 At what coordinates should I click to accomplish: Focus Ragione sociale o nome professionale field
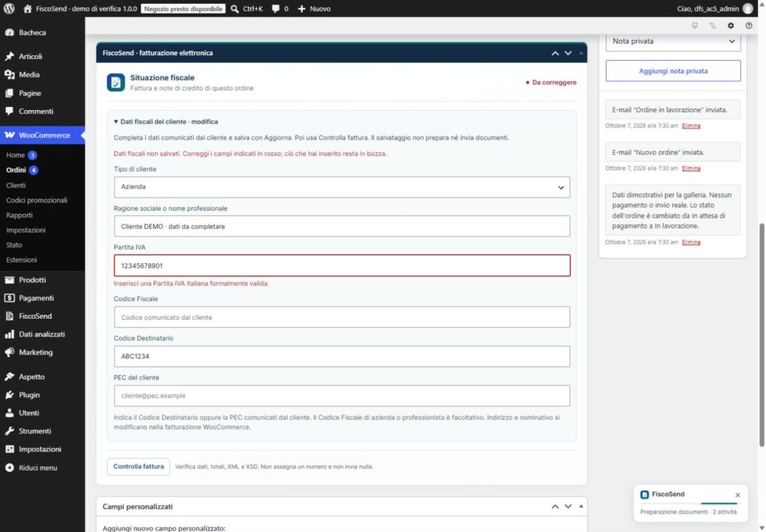click(342, 226)
